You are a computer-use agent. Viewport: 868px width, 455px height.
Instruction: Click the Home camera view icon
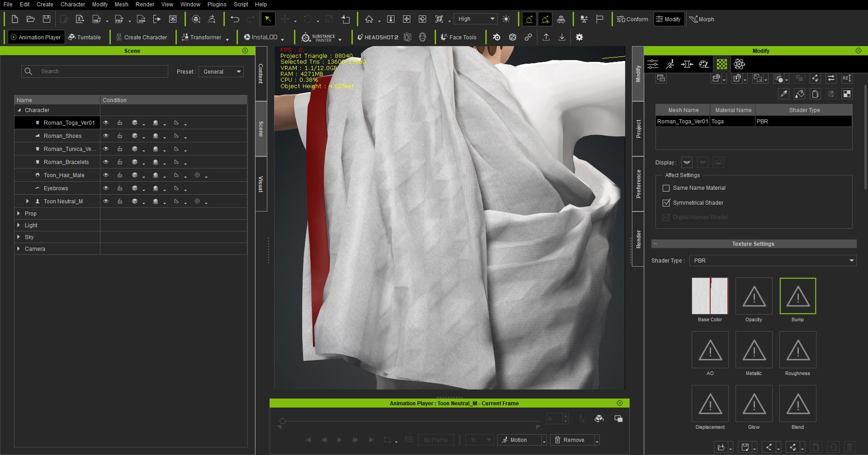click(x=369, y=19)
